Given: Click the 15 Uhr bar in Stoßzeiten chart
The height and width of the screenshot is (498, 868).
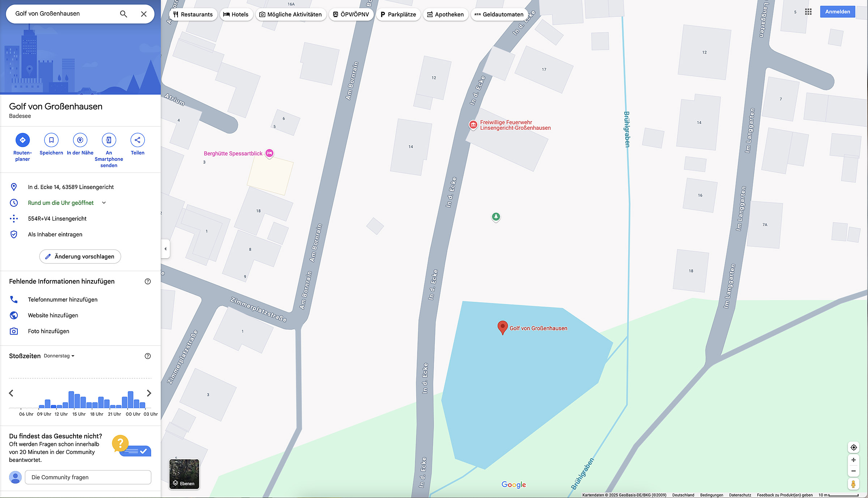Looking at the screenshot, I should click(77, 401).
